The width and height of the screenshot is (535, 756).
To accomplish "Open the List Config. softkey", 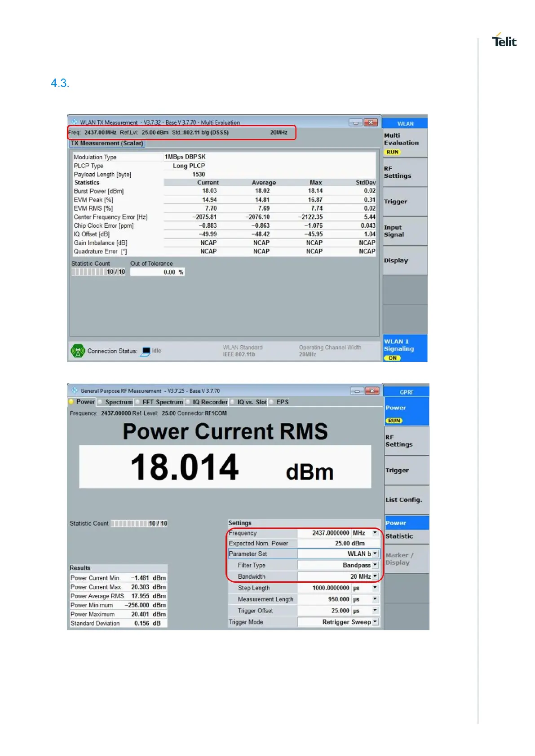I will 407,500.
